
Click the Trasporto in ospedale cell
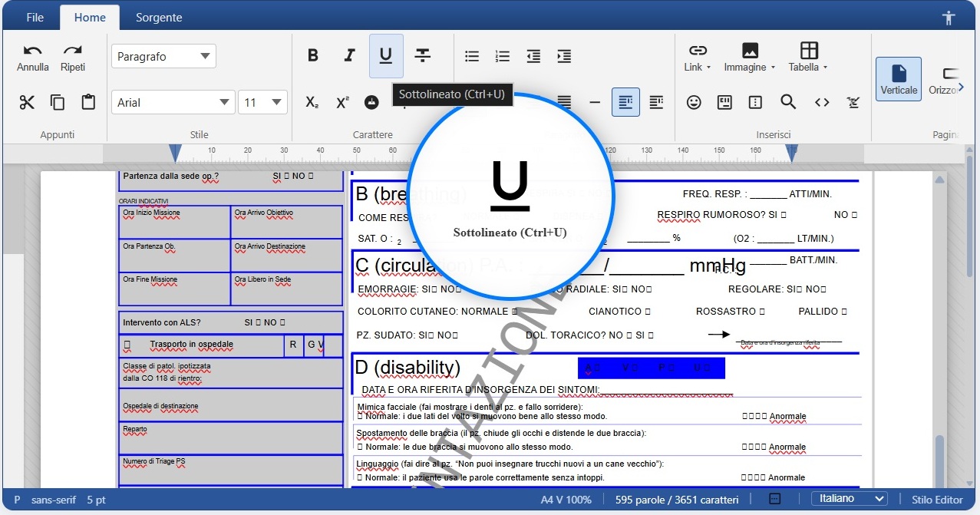point(201,345)
